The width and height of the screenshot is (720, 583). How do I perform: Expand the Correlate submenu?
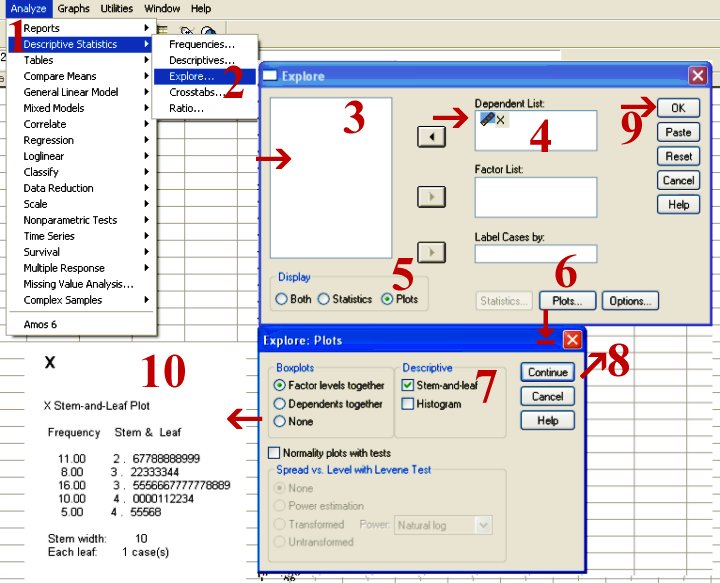(81, 124)
